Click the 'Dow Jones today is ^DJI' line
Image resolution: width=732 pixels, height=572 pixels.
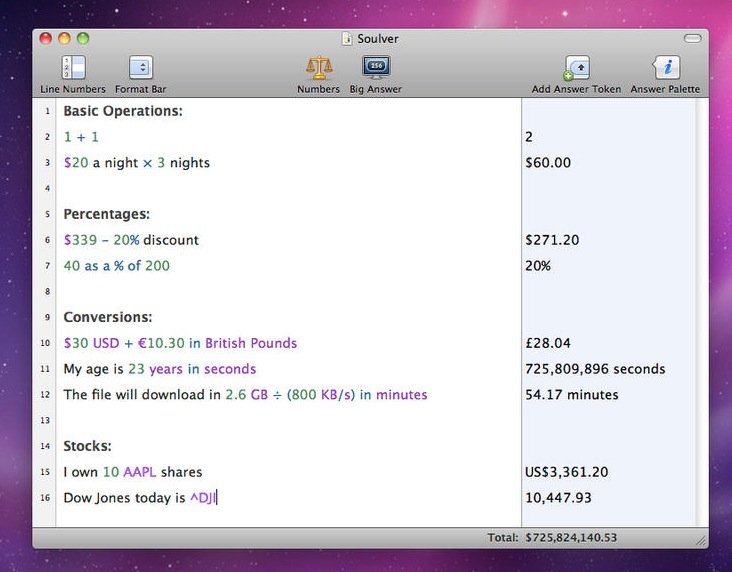(x=140, y=498)
